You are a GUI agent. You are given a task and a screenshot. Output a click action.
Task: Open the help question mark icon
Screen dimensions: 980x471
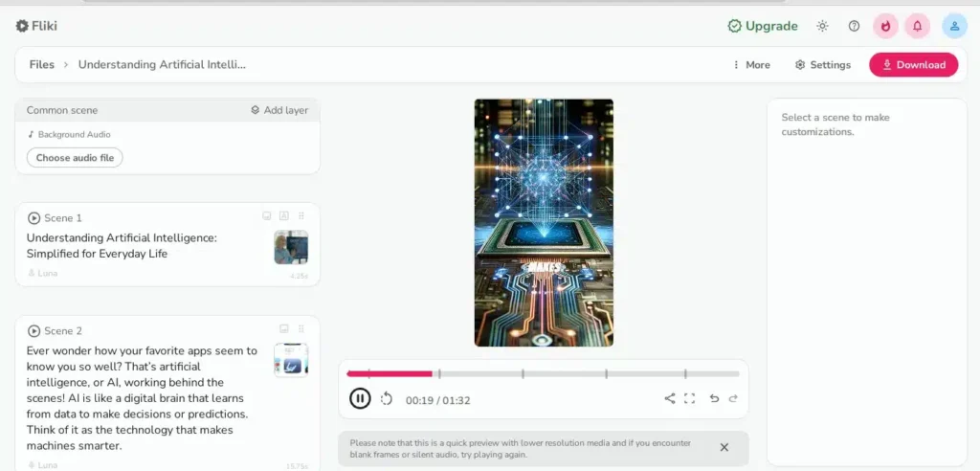click(x=854, y=26)
